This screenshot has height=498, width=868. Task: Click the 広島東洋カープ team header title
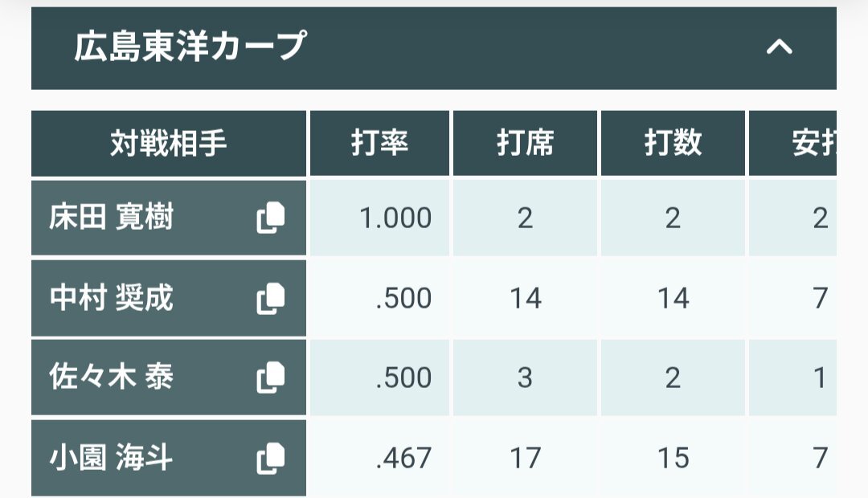click(x=190, y=47)
